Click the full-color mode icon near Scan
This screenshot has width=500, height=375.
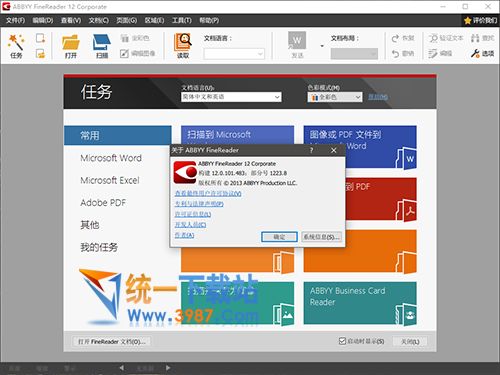point(124,38)
